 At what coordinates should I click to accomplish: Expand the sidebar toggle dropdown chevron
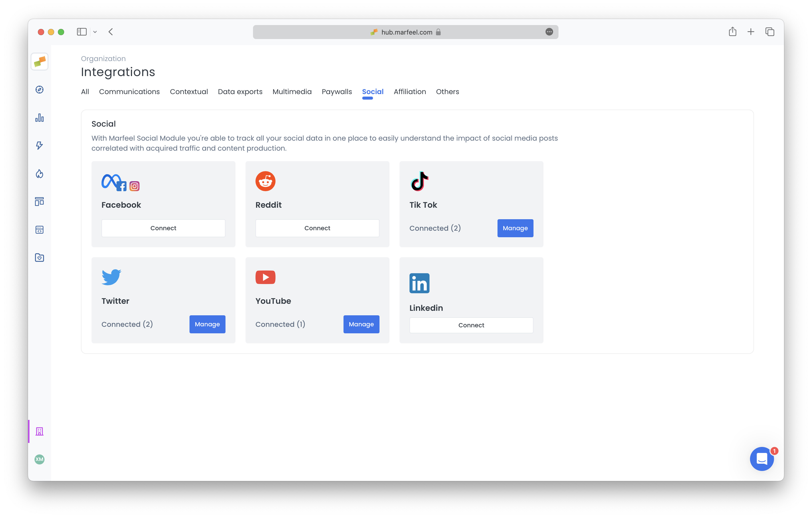[95, 32]
